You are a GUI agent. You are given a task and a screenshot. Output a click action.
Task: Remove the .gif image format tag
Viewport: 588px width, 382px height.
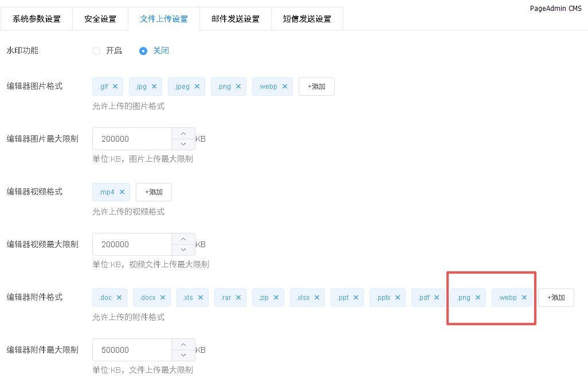coord(115,87)
